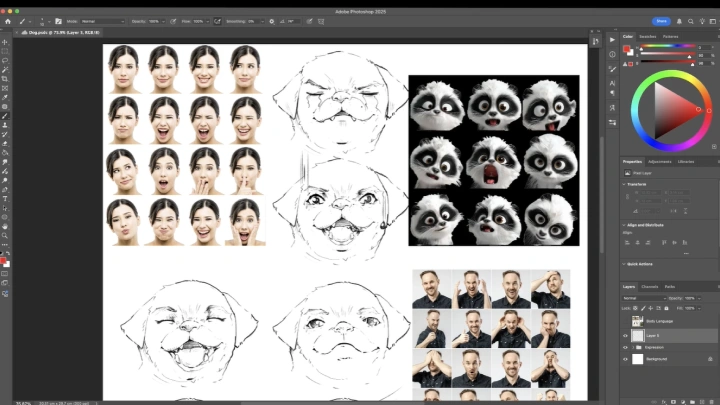This screenshot has width=720, height=405.
Task: Click the Play actions panel icon
Action: (x=612, y=40)
